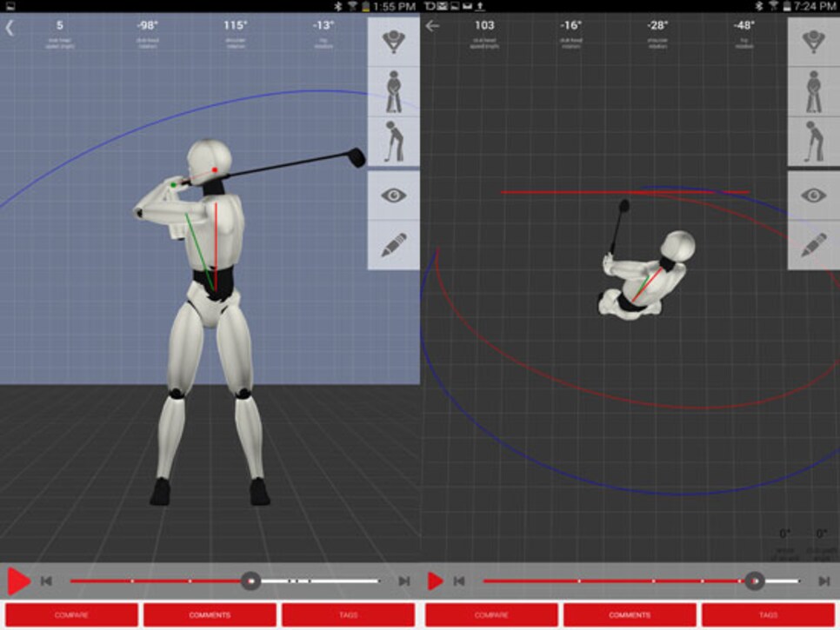Click left screen timeline scrubber handle
Screen dimensions: 840x630
coord(250,580)
